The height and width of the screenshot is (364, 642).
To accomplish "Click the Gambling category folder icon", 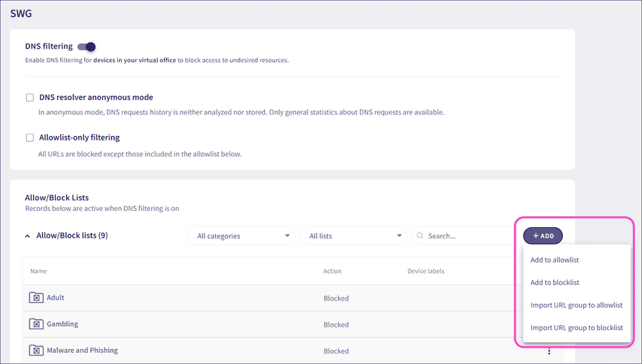I will coord(36,324).
